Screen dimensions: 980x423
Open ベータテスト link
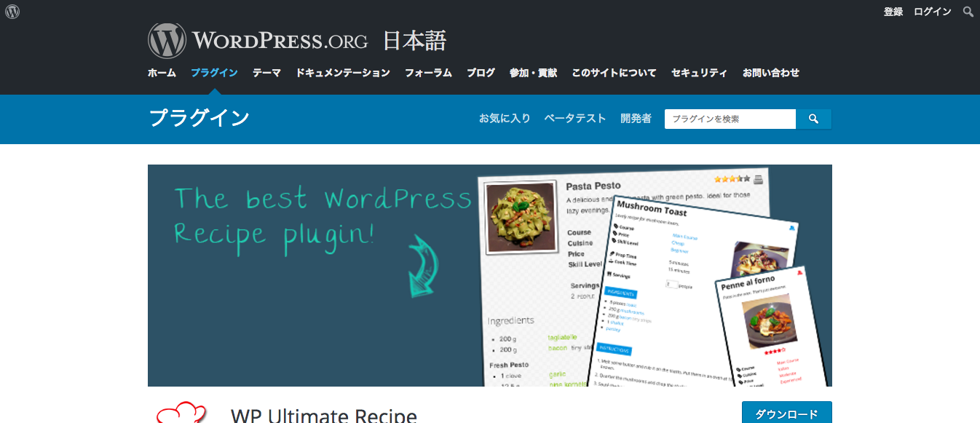pos(575,119)
